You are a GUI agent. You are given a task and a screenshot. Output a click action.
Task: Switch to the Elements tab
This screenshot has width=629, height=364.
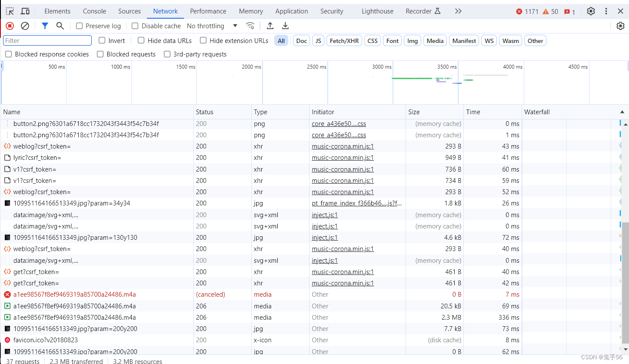click(x=57, y=11)
